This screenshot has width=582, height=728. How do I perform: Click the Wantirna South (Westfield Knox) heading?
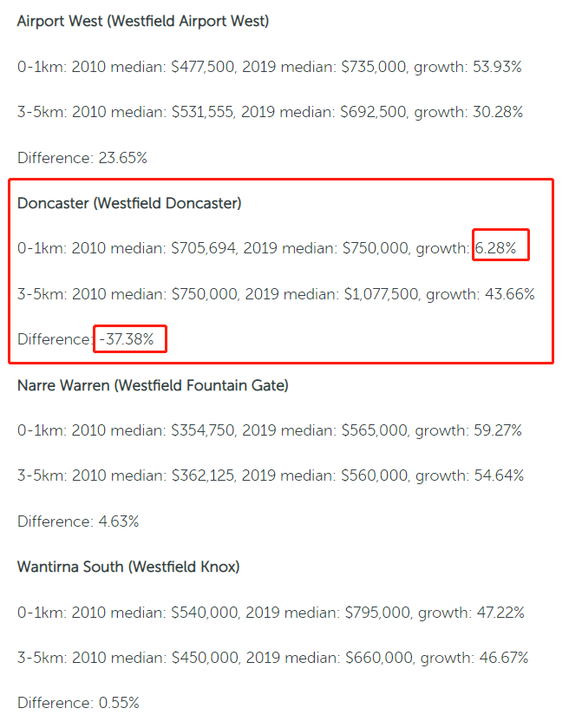pyautogui.click(x=128, y=567)
